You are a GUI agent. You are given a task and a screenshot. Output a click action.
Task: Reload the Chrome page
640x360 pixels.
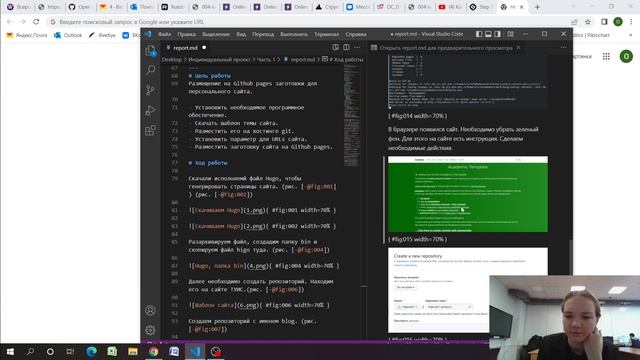[x=36, y=22]
